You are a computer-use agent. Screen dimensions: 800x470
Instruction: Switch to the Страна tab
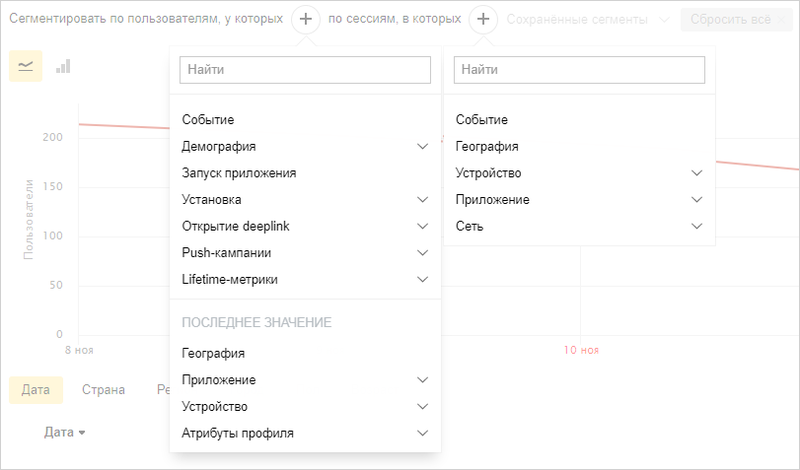[x=104, y=390]
